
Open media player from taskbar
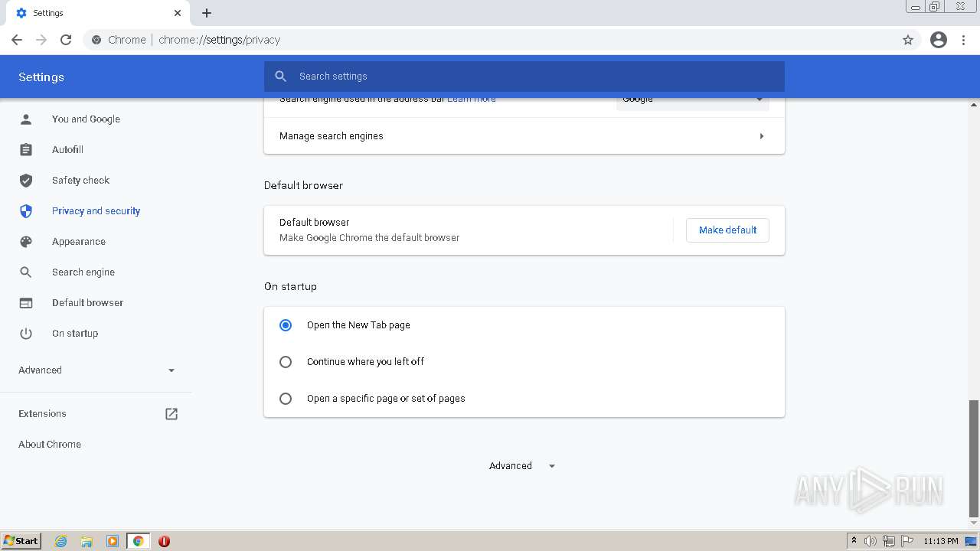pyautogui.click(x=113, y=541)
